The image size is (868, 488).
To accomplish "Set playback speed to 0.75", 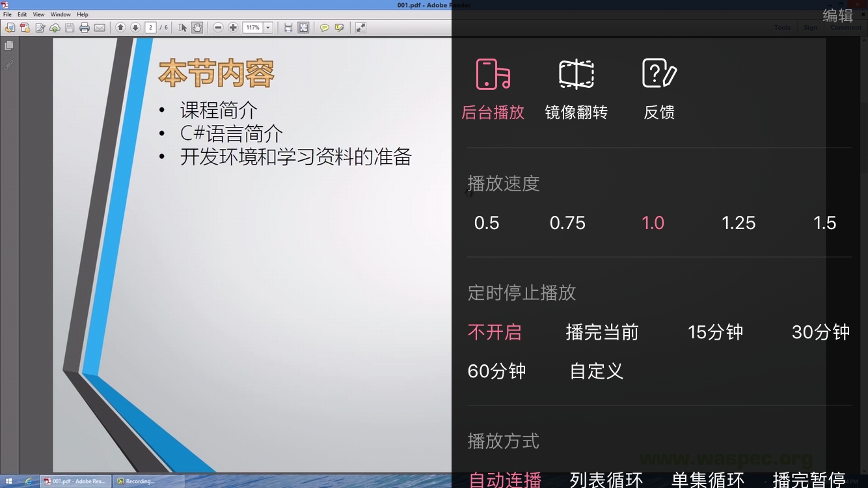I will click(x=567, y=223).
